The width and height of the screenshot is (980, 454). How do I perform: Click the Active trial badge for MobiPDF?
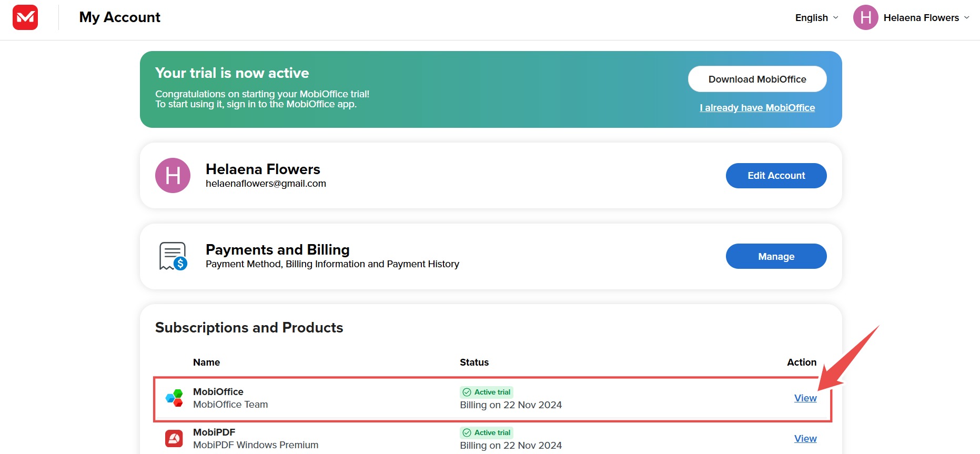click(487, 432)
